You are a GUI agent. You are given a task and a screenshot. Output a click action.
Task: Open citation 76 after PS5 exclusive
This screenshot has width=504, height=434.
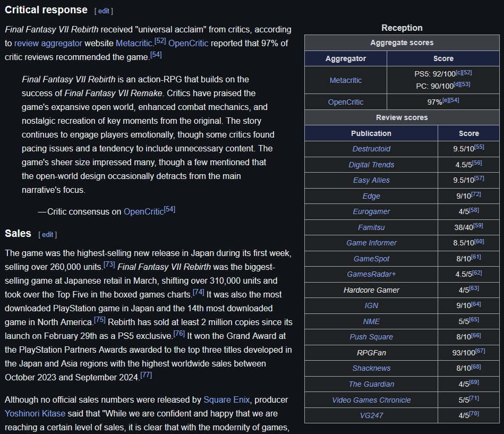(179, 334)
